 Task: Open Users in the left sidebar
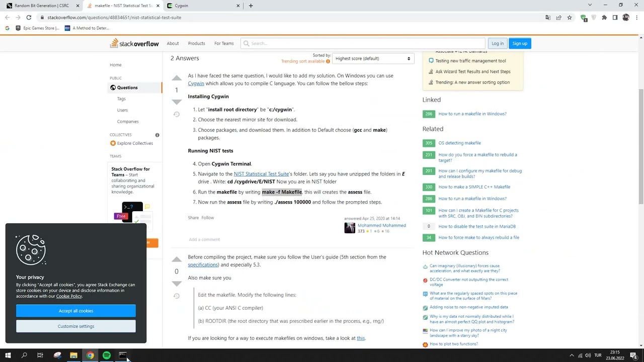click(x=122, y=110)
